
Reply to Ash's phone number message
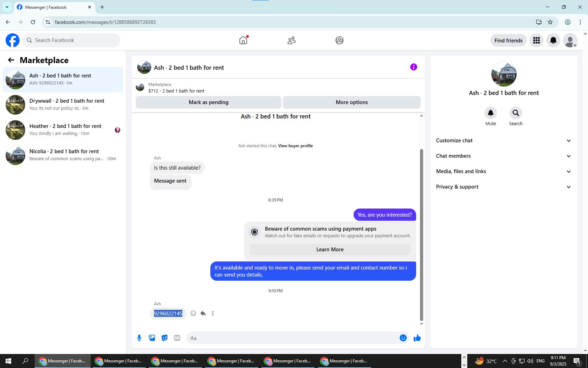pos(203,313)
